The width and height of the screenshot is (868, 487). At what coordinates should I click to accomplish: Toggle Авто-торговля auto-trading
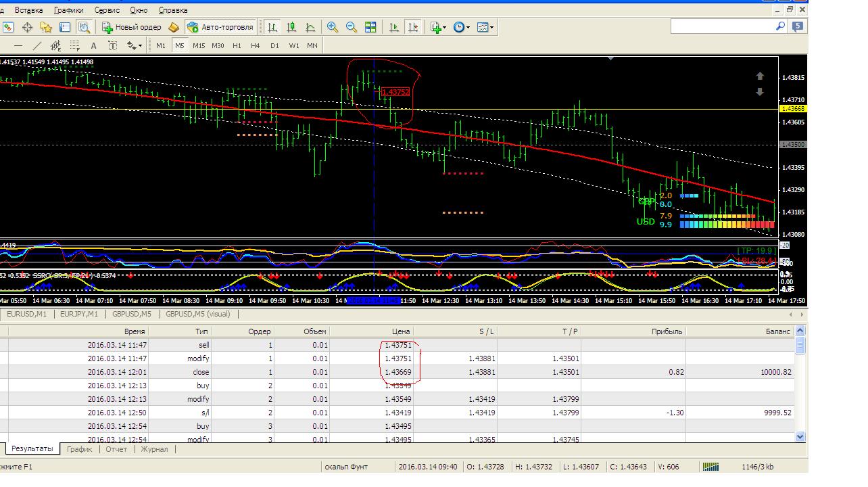[221, 27]
